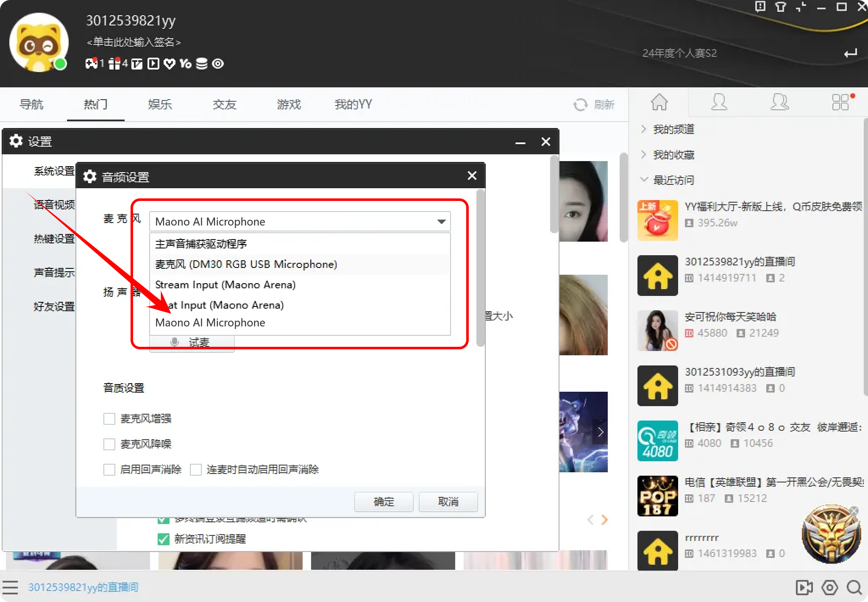This screenshot has width=868, height=602.
Task: Click the skin shirt icon in title bar
Action: pyautogui.click(x=780, y=7)
